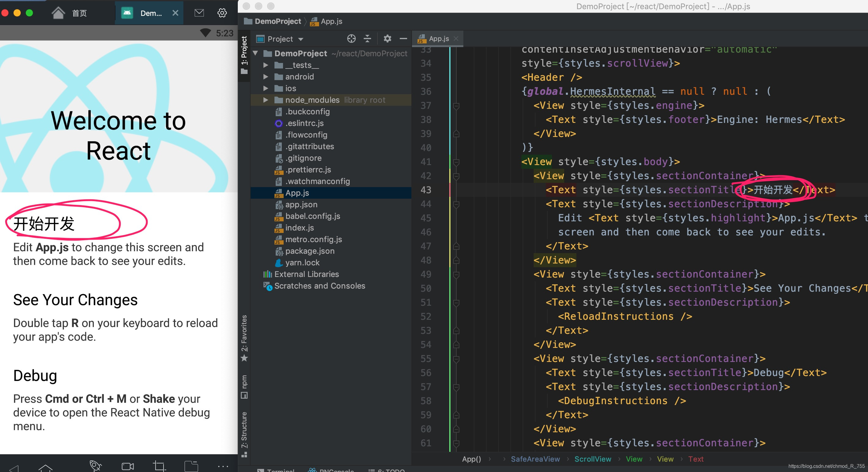Click the mail envelope icon in emulator bar
Screen dimensions: 868x472
click(x=199, y=13)
